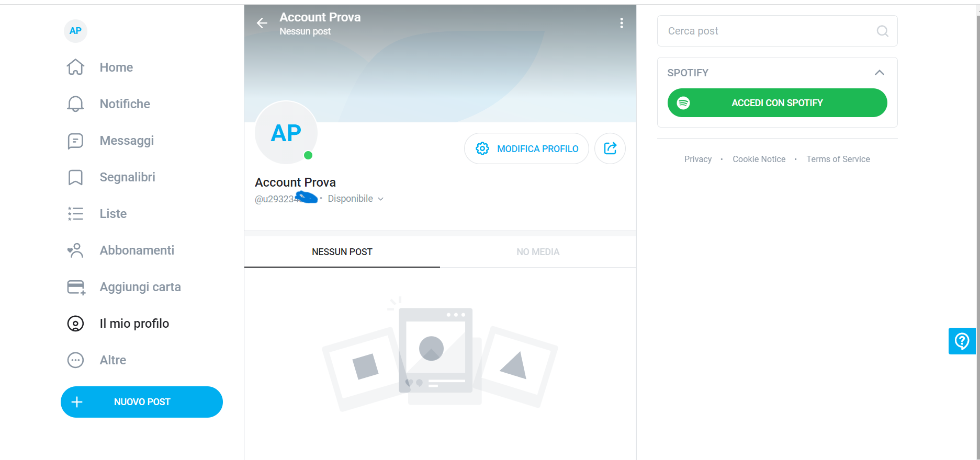
Task: Collapse the Spotify panel chevron
Action: (x=880, y=73)
